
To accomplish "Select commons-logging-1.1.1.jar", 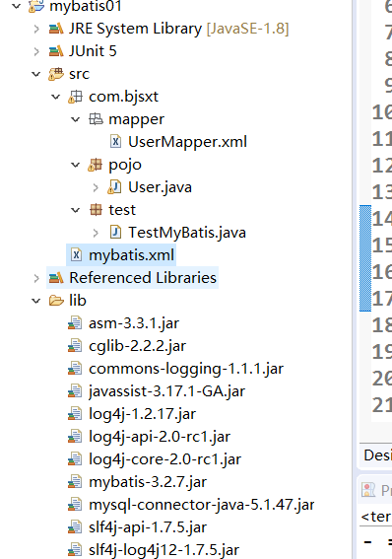I will pyautogui.click(x=186, y=369).
